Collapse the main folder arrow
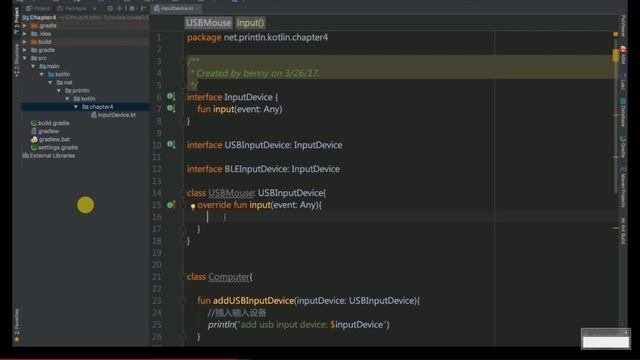Image resolution: width=640 pixels, height=360 pixels. tap(33, 66)
